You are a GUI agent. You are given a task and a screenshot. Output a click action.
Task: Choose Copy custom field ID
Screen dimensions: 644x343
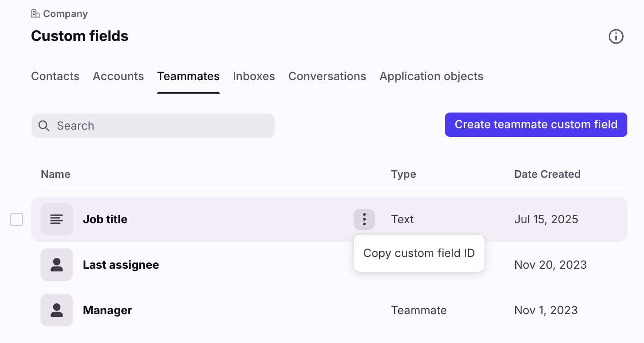[419, 253]
